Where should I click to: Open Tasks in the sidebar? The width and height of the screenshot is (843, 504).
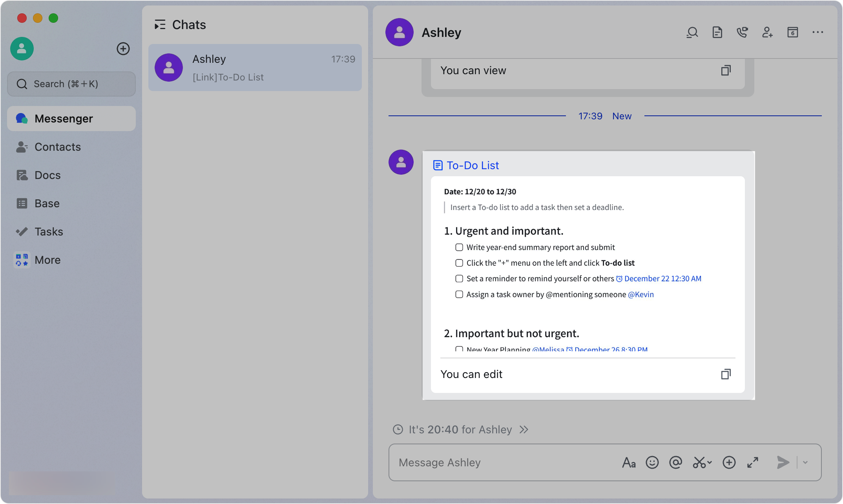tap(49, 232)
